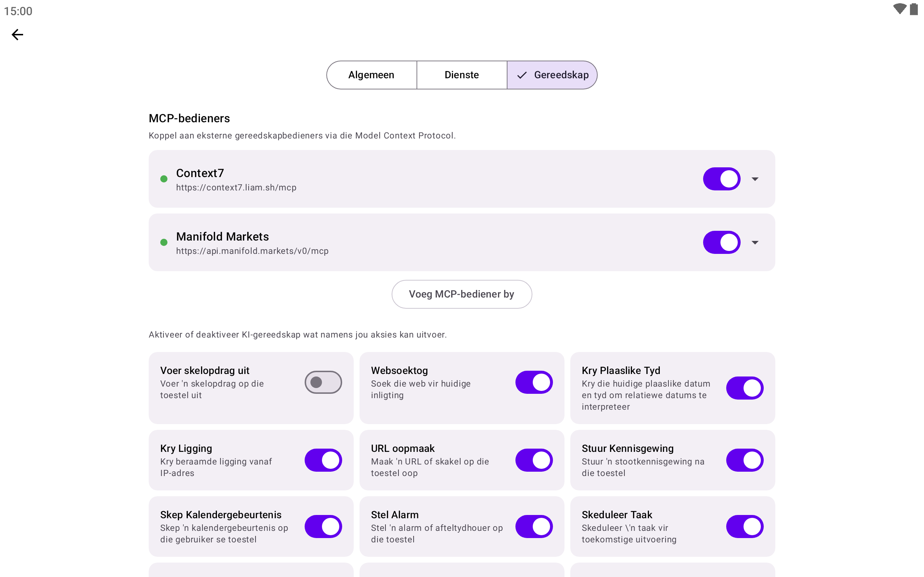Disable the Kry Ligging tool
This screenshot has width=924, height=577.
click(323, 460)
